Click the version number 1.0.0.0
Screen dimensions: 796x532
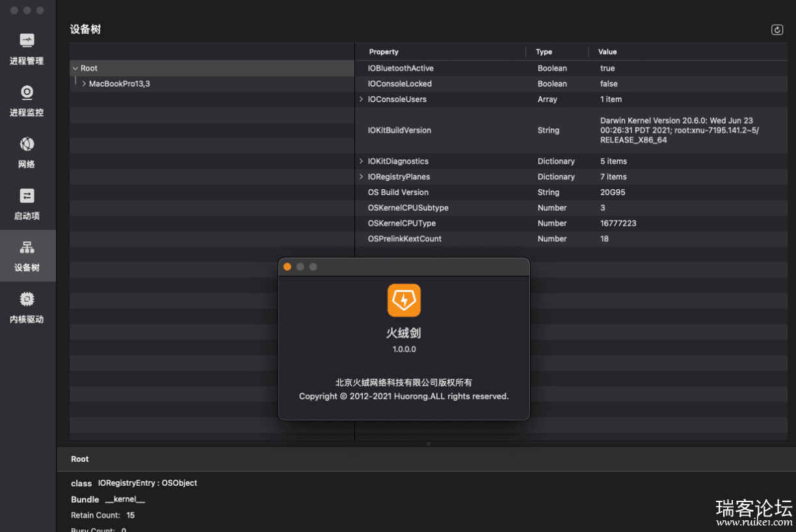point(404,349)
